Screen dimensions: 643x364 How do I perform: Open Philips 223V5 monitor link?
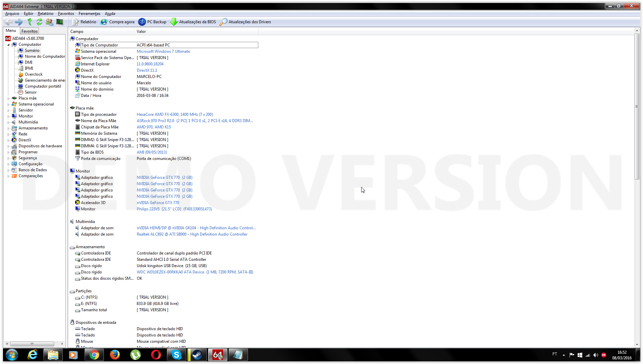click(x=174, y=209)
